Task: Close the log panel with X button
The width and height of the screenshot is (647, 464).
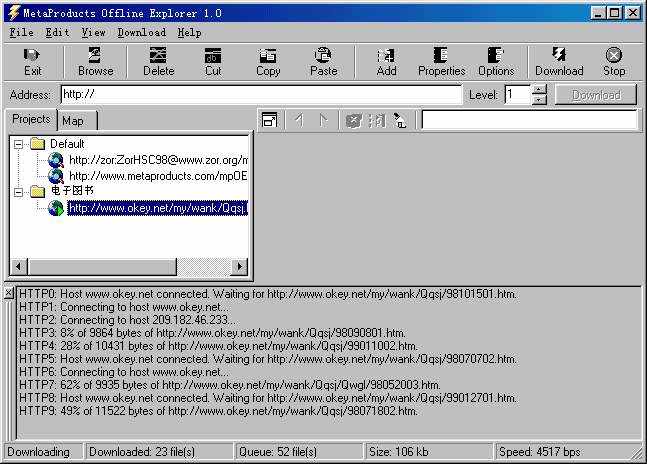Action: tap(9, 293)
